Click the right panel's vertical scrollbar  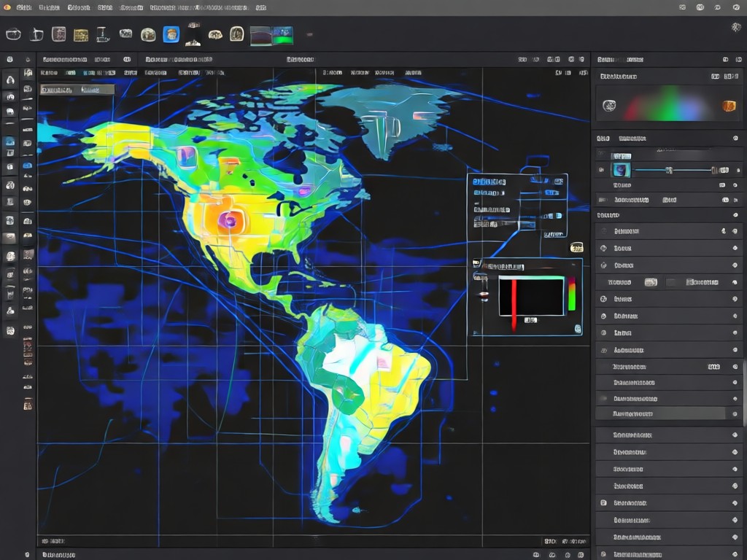[x=744, y=393]
